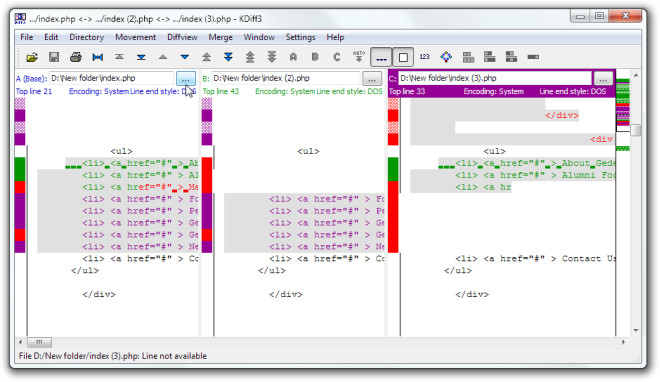Click the last toolbar overview icon
Viewport: 660px width, 382px height.
533,57
